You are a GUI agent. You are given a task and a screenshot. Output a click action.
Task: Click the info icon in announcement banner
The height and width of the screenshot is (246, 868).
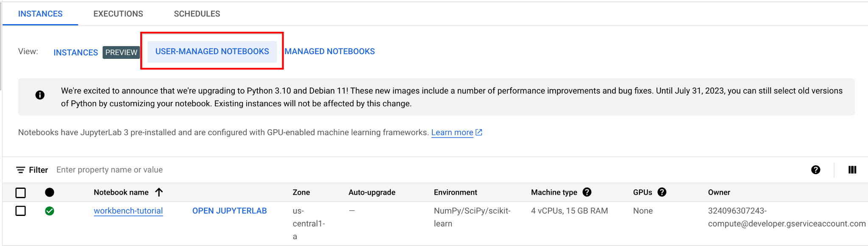tap(40, 95)
